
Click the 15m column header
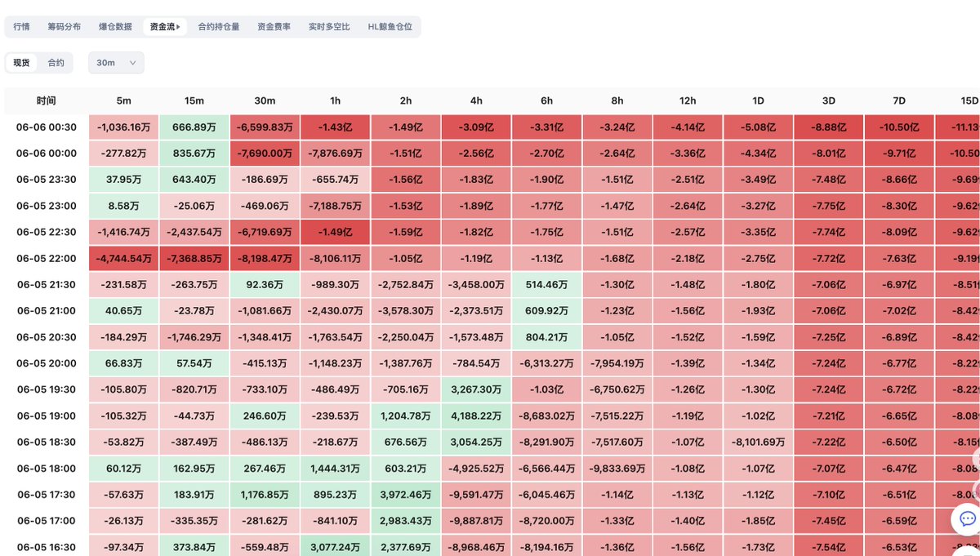pyautogui.click(x=194, y=101)
